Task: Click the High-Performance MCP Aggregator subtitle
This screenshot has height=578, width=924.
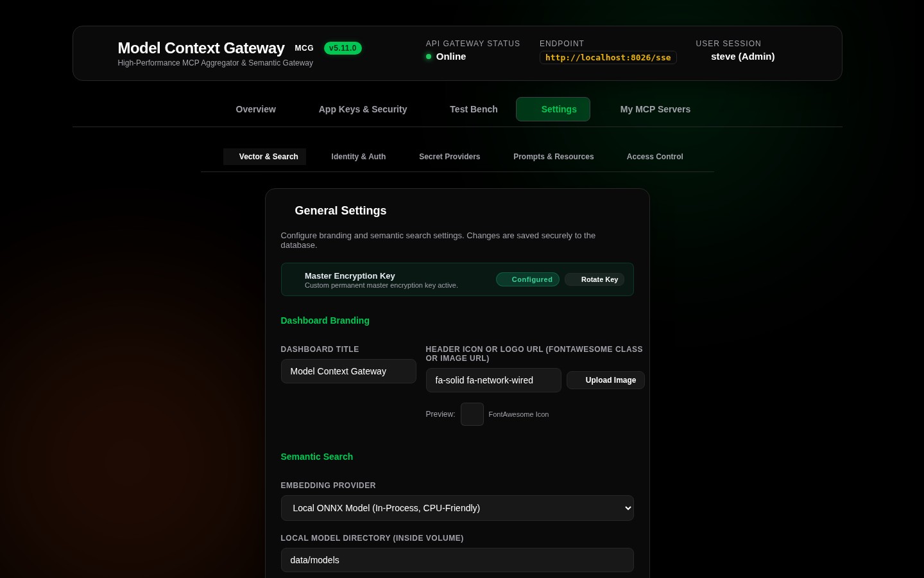Action: pos(216,63)
